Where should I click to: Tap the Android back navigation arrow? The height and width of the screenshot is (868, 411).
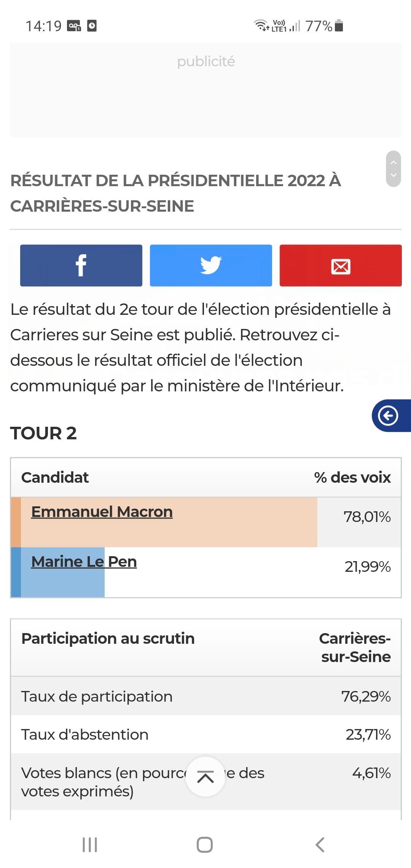click(320, 844)
